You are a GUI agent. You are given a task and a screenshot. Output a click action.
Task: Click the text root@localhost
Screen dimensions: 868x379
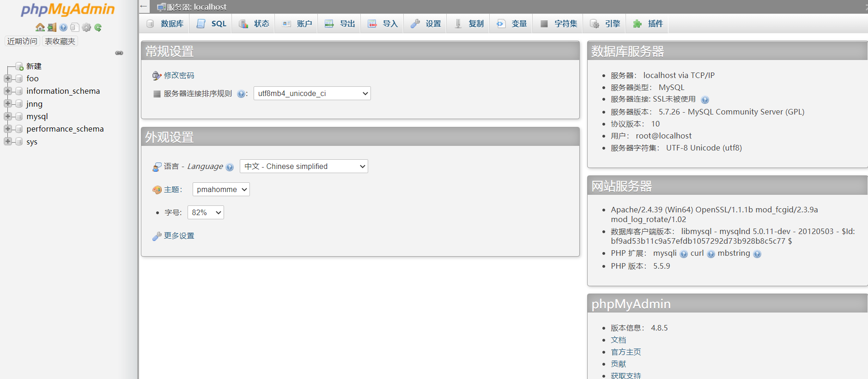(x=663, y=136)
